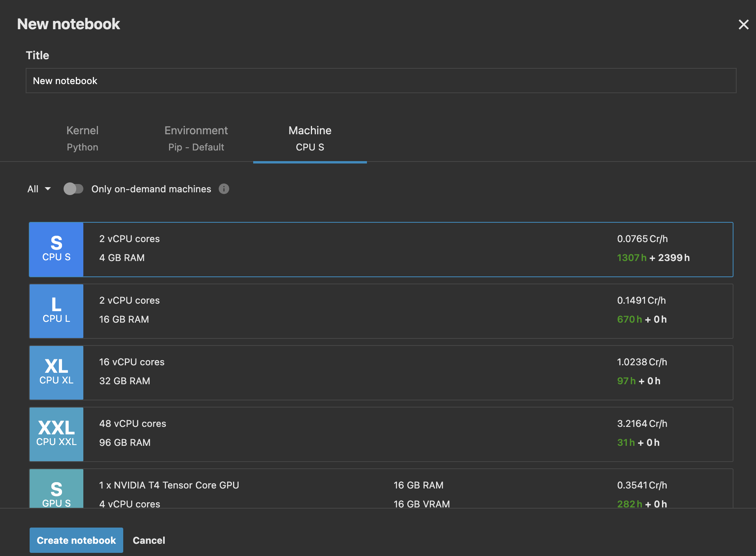Open the Environment tab
Screen dimensions: 756x556
point(196,138)
